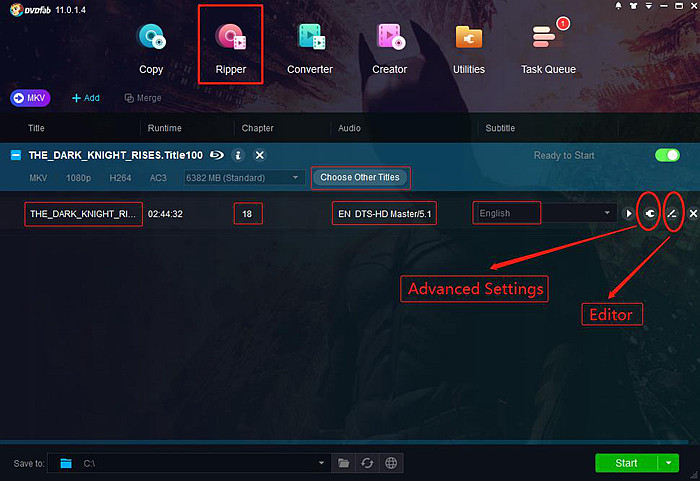Select the THE_DARK_KNIGHT_RI... title name field

83,214
